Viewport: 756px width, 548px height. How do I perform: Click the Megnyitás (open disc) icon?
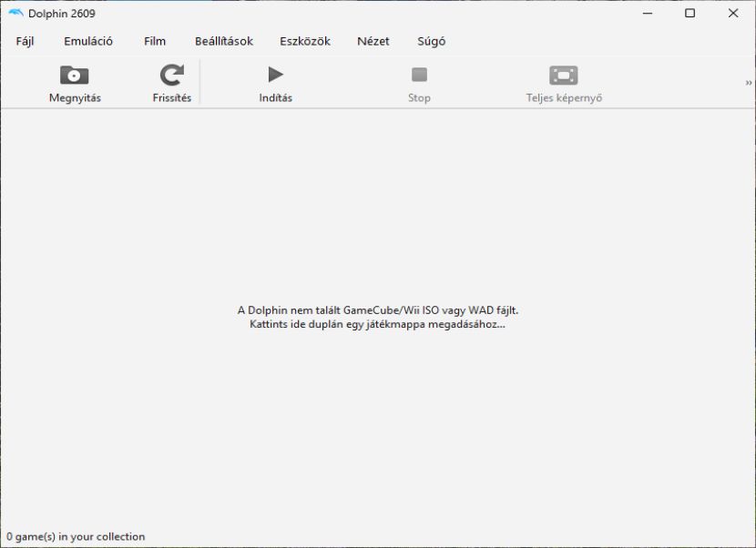click(75, 76)
